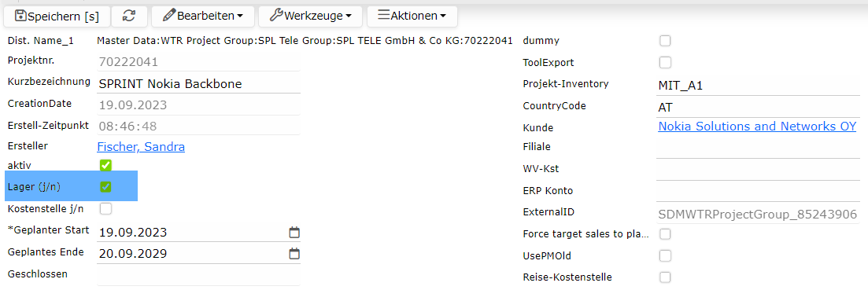
Task: Click the CreationDate value 19.09.2023
Action: tap(199, 105)
